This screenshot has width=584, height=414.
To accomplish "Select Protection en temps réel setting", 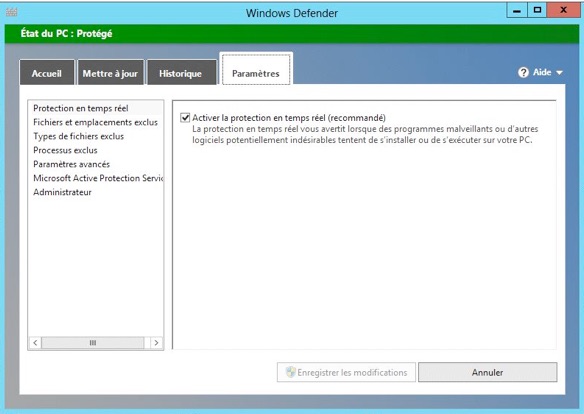I will (95, 108).
